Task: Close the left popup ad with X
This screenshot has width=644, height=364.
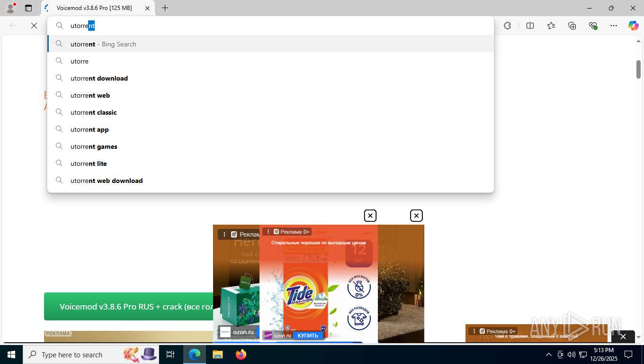Action: pos(370,216)
